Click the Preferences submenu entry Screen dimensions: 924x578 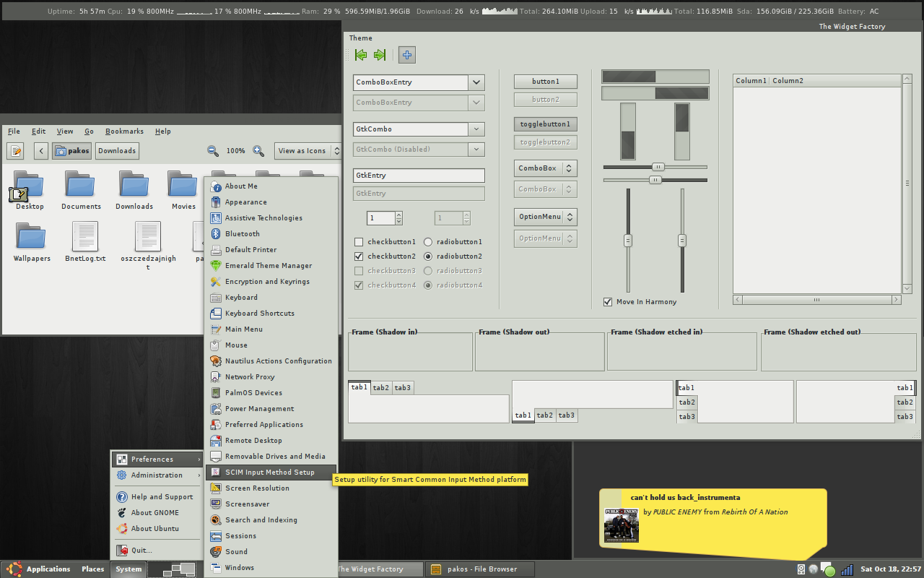(156, 460)
